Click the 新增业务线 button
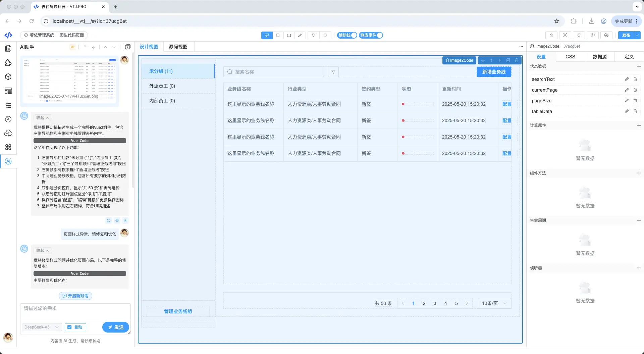 pos(494,72)
